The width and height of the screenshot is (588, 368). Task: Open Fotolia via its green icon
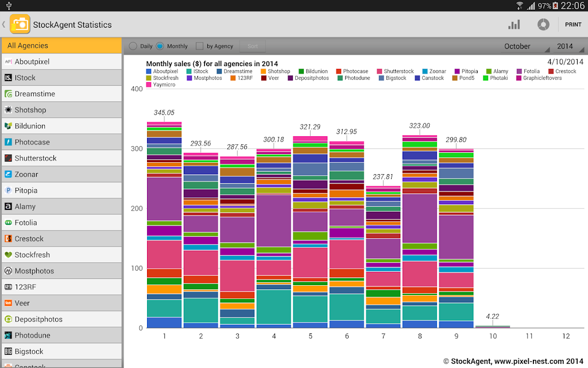click(8, 223)
